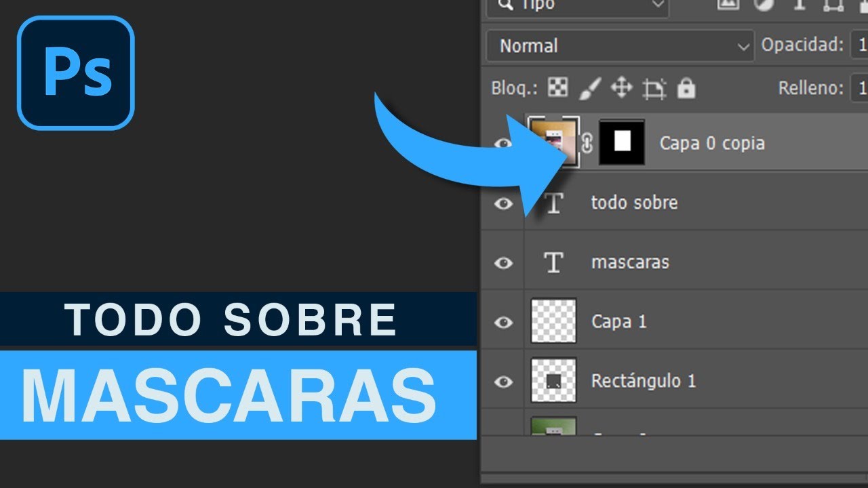
Task: Click the Relleno value field
Action: point(859,87)
